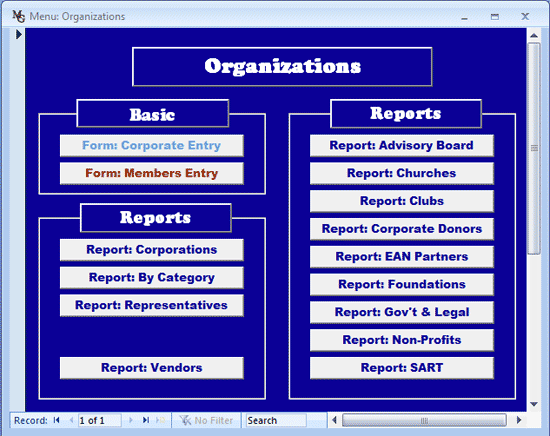The image size is (550, 436).
Task: Go to previous record
Action: pyautogui.click(x=72, y=420)
